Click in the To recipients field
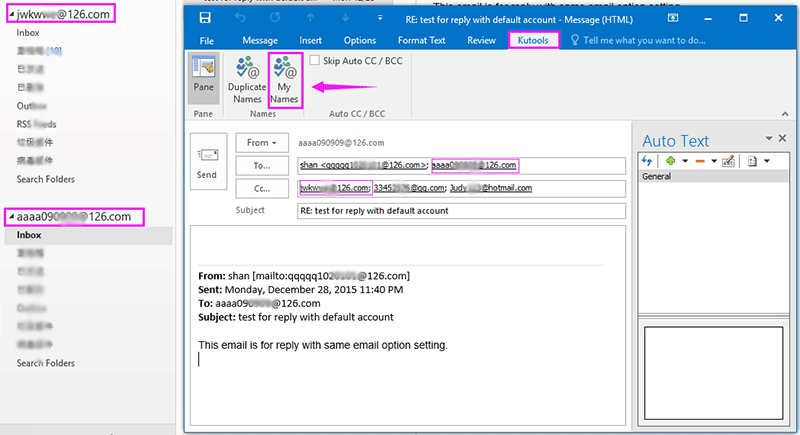This screenshot has height=435, width=800. tap(461, 165)
